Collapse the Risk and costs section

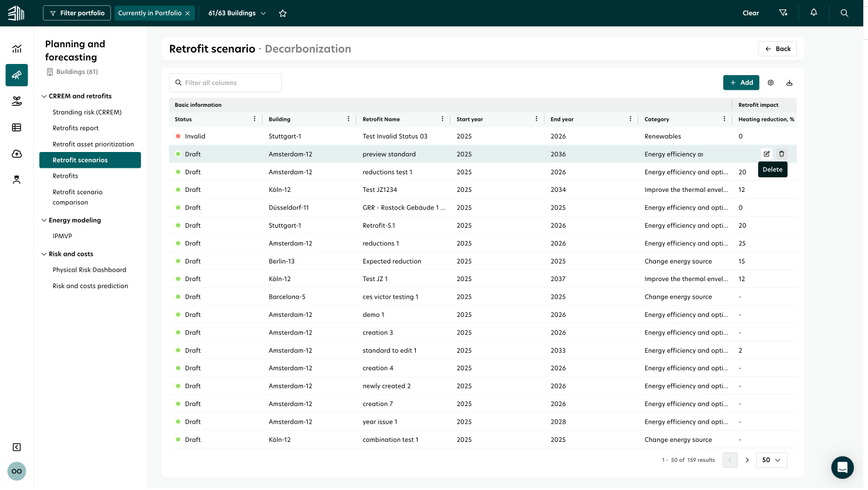point(44,254)
